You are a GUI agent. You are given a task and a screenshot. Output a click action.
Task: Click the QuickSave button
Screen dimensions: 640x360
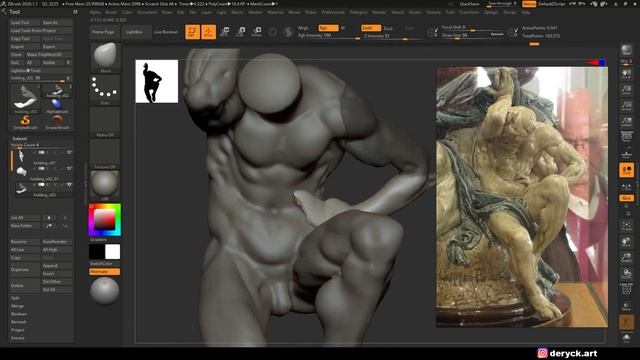[469, 4]
